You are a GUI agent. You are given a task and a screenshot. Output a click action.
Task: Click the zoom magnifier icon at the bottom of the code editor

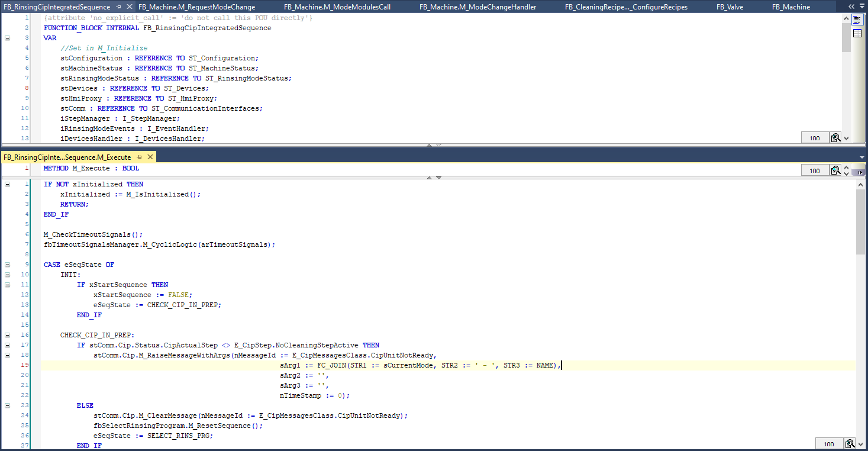[850, 444]
